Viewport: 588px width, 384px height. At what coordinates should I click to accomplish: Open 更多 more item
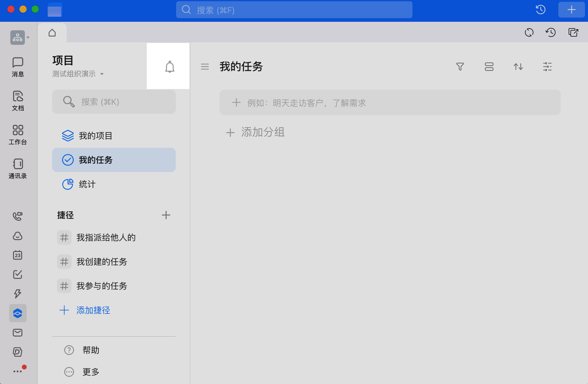(x=82, y=372)
